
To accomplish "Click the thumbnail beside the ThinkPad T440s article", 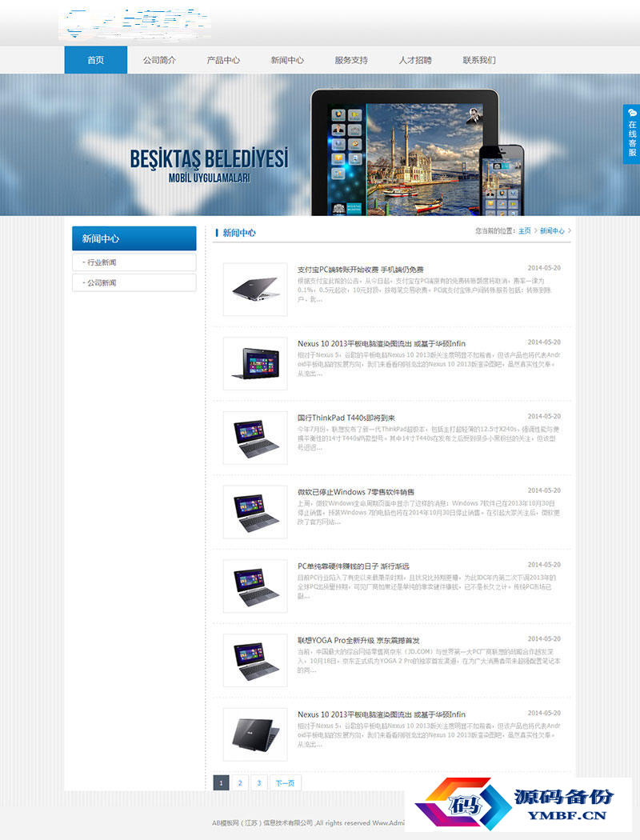I will tap(255, 438).
